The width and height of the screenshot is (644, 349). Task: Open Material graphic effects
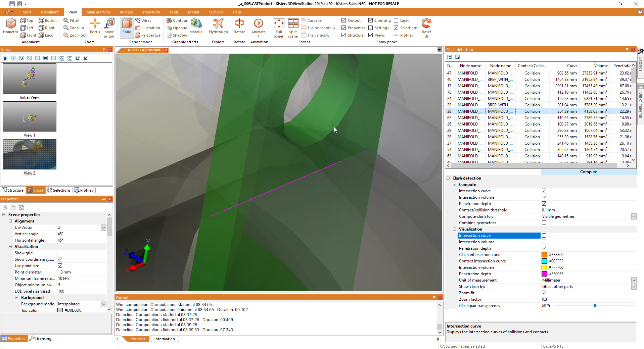[x=196, y=26]
